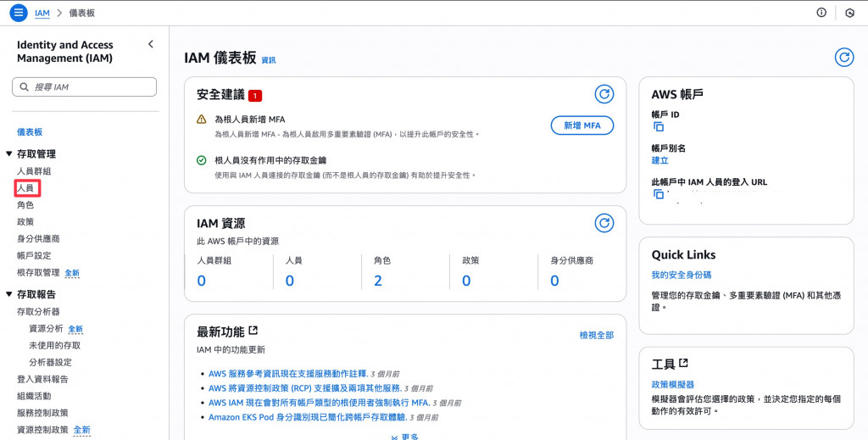Open 人員群組 count 0 in resources
868x440 pixels.
pos(202,281)
